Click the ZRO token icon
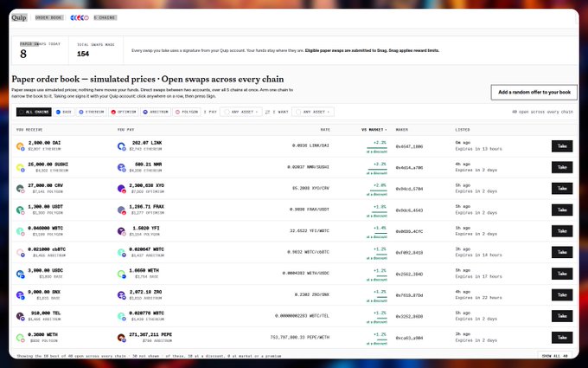The width and height of the screenshot is (588, 368). tap(121, 295)
